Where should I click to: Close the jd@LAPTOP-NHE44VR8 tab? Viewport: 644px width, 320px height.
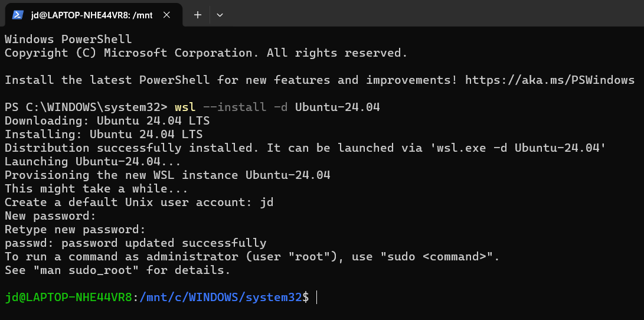point(166,15)
